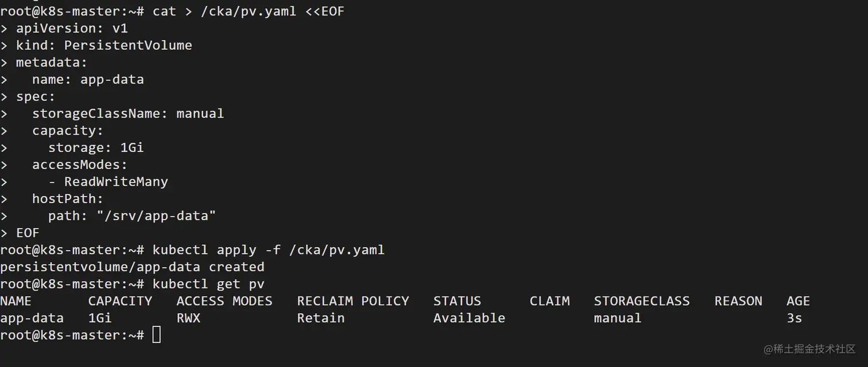
Task: Click the 'cat > /cka/pv.yaml <<EOF' command
Action: 248,11
